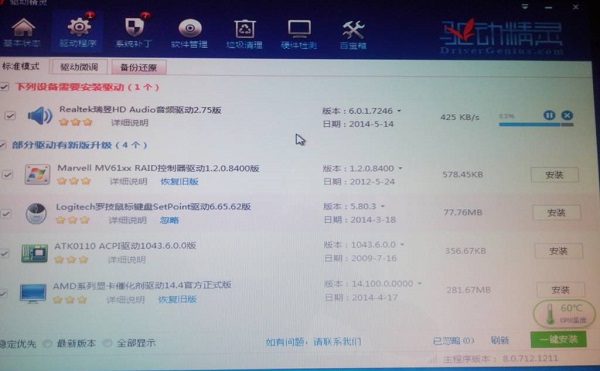Click the 77.76MB size of Logitech driver
This screenshot has height=371, width=600.
pos(463,212)
